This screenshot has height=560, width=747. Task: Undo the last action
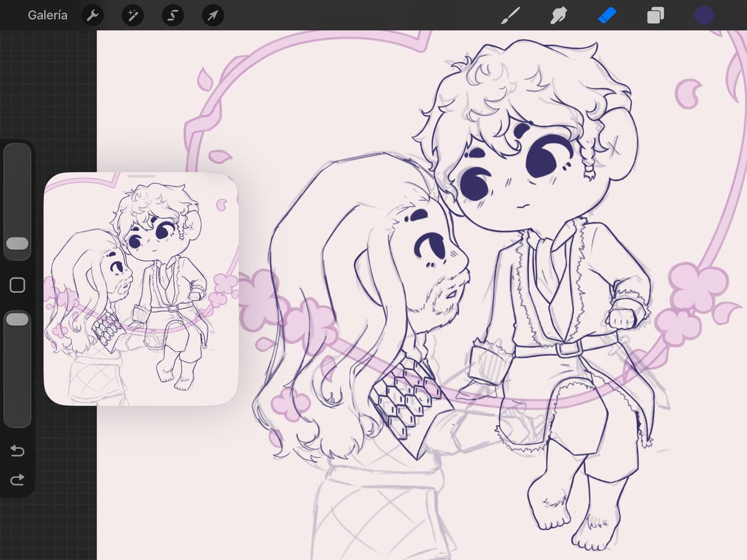pyautogui.click(x=17, y=451)
